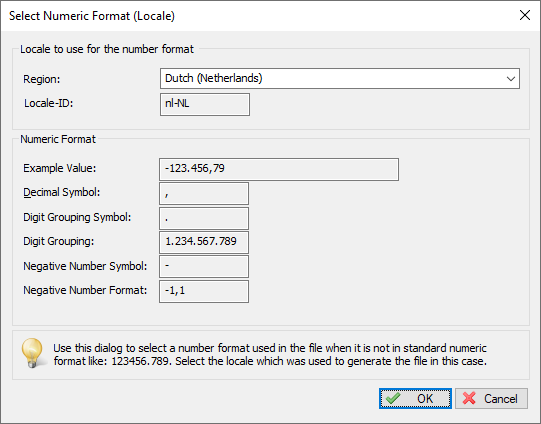Click the Locale-ID field showing nl-NL
541x424 pixels.
tap(205, 105)
